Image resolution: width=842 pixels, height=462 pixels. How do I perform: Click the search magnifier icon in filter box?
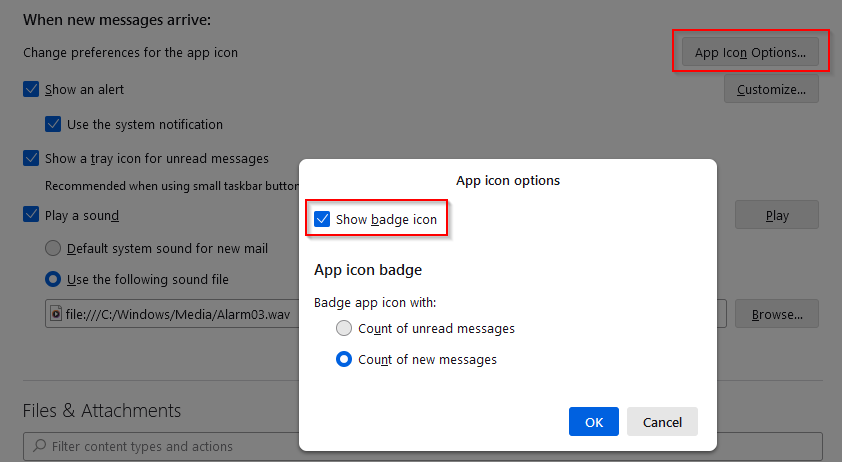tap(40, 446)
